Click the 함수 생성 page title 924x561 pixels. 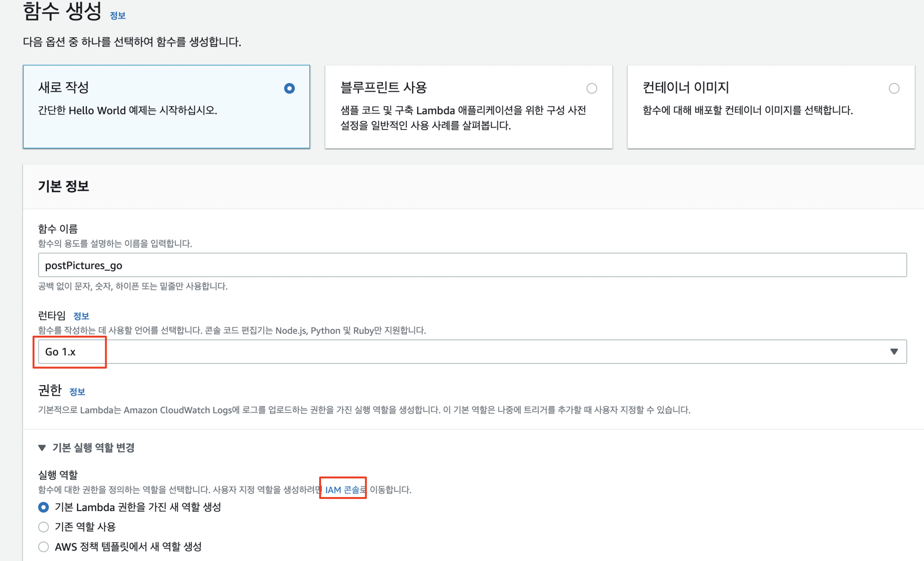(62, 11)
